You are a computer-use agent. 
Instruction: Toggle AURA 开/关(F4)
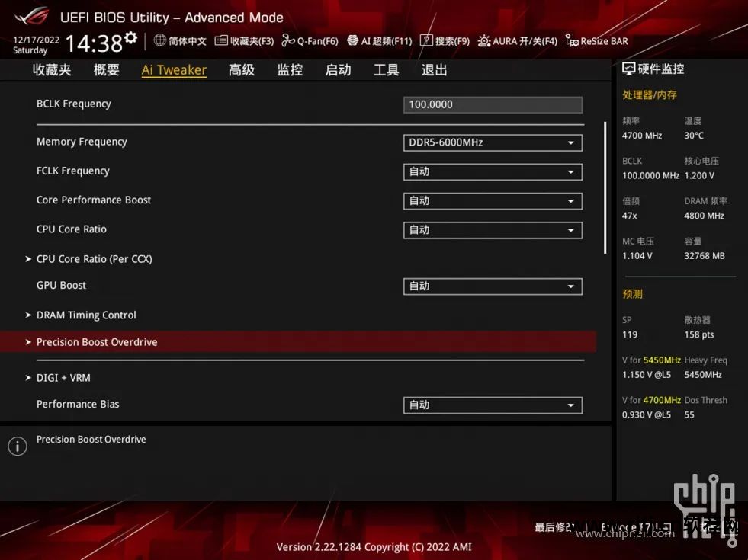525,41
